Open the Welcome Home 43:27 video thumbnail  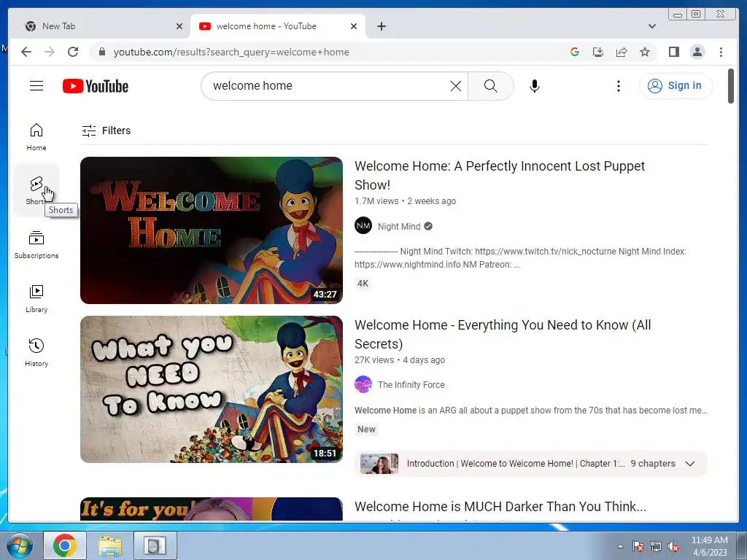[211, 230]
